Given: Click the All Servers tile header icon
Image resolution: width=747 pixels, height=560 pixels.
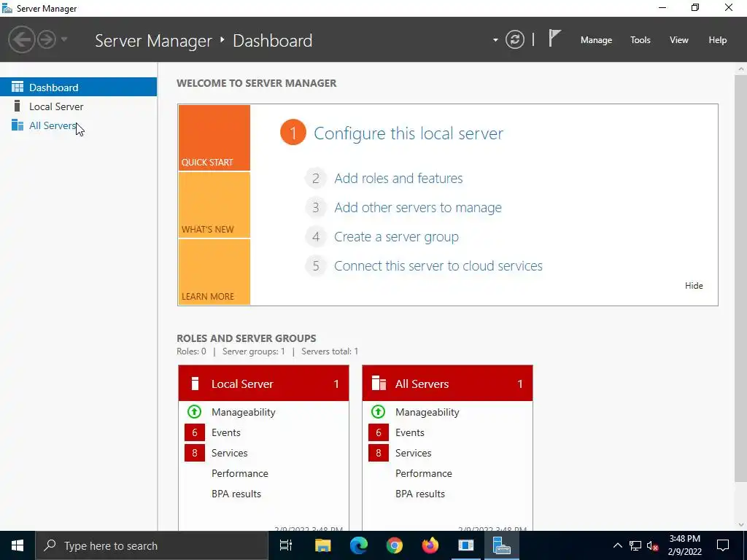Looking at the screenshot, I should 379,384.
